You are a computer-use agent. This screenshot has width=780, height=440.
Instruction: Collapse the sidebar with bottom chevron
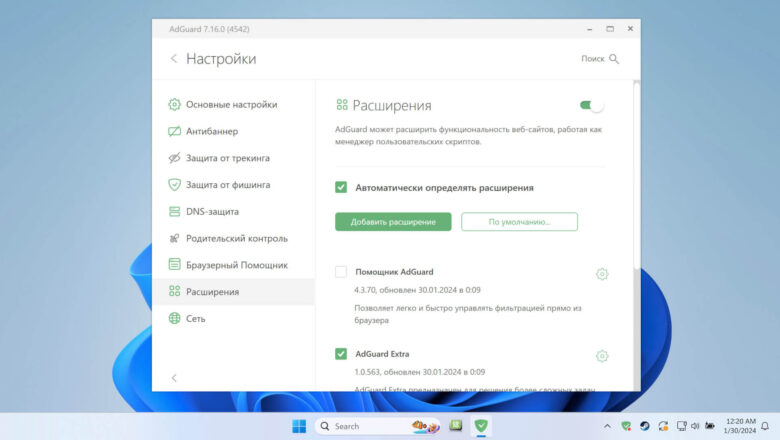click(174, 378)
